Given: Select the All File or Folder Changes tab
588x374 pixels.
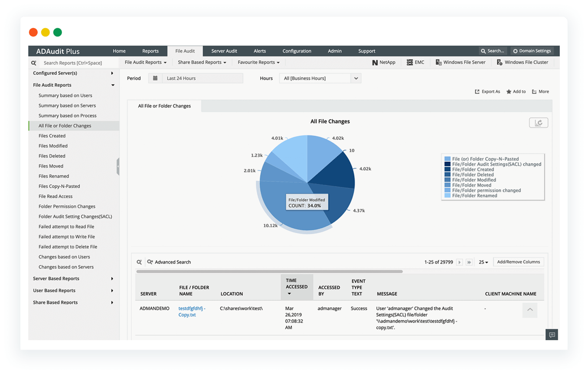Looking at the screenshot, I should (164, 106).
